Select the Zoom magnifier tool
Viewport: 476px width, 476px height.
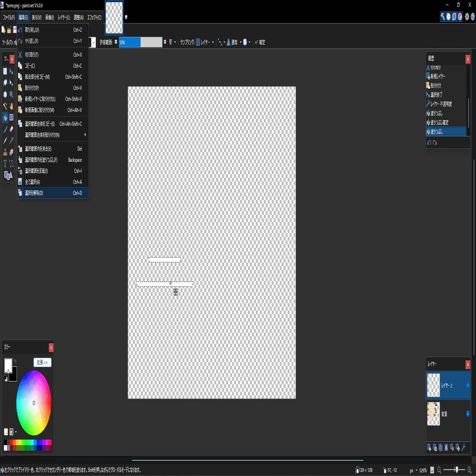tap(11, 94)
